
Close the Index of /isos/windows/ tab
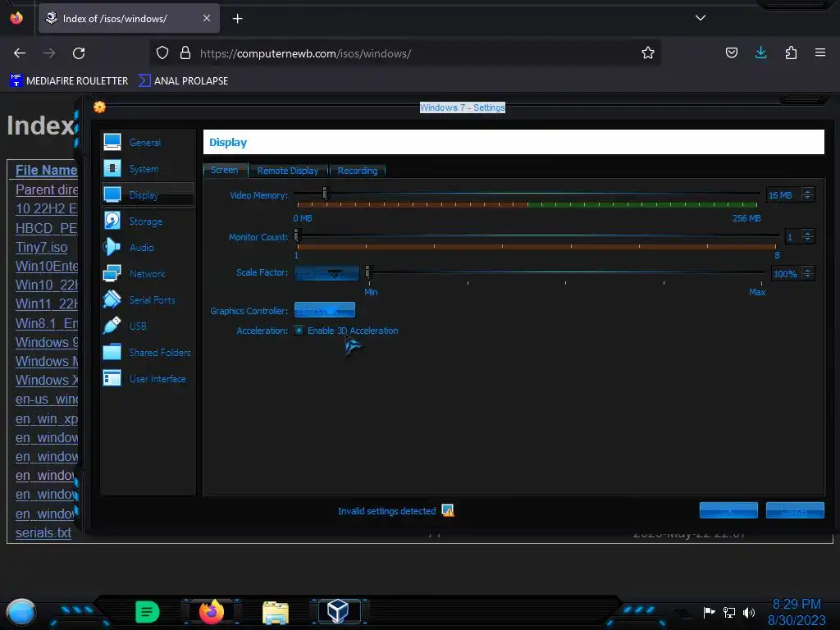207,18
